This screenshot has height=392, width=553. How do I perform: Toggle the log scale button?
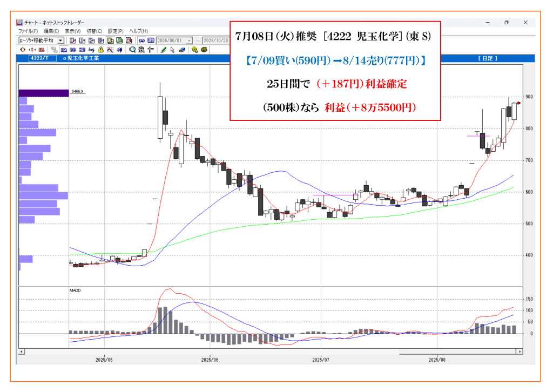91,50
